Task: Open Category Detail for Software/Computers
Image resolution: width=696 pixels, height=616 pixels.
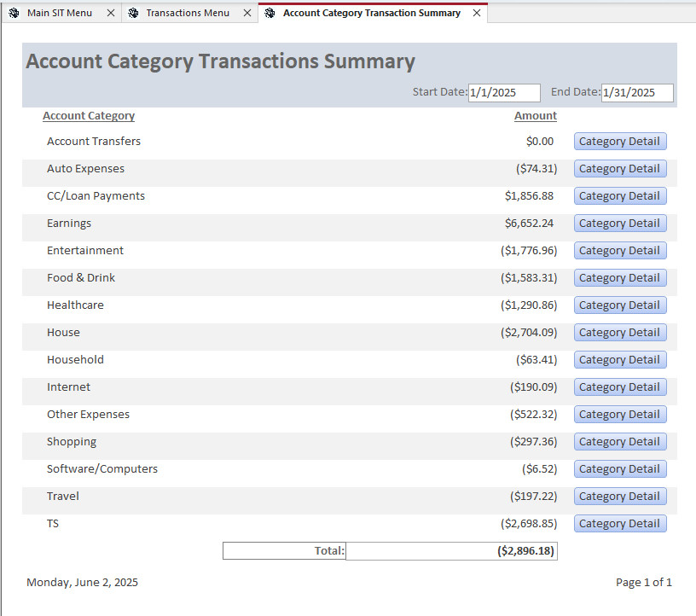Action: point(620,469)
